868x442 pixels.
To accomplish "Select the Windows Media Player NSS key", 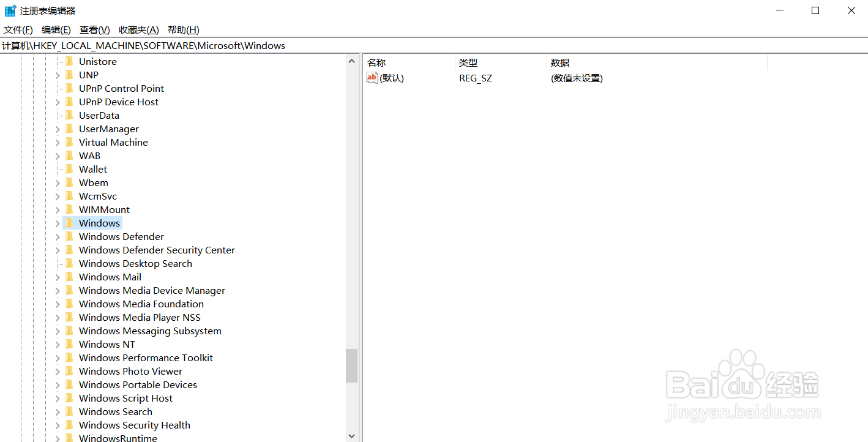I will (140, 317).
